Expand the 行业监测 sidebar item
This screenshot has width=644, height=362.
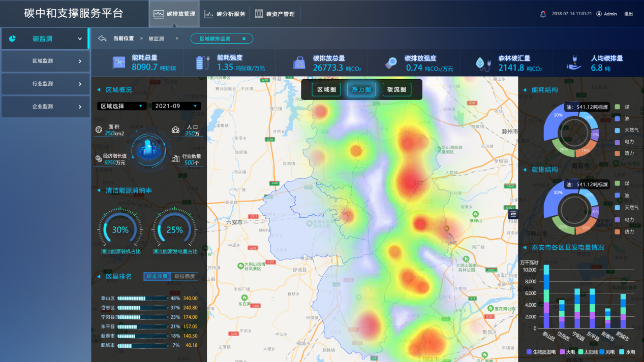(46, 84)
